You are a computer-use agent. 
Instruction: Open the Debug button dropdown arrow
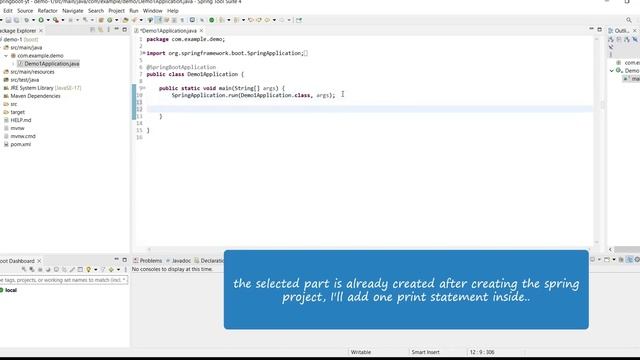point(33,20)
